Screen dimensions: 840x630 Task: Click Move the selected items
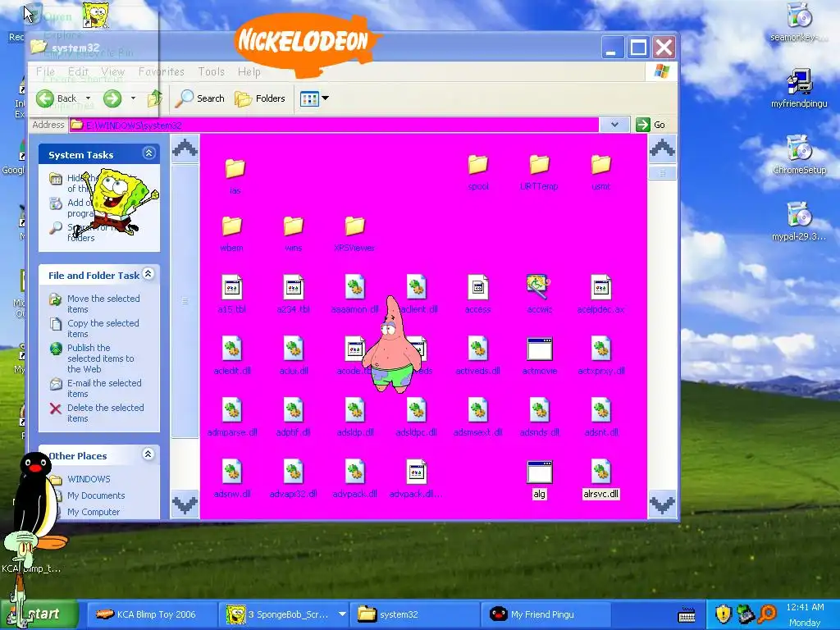coord(95,304)
